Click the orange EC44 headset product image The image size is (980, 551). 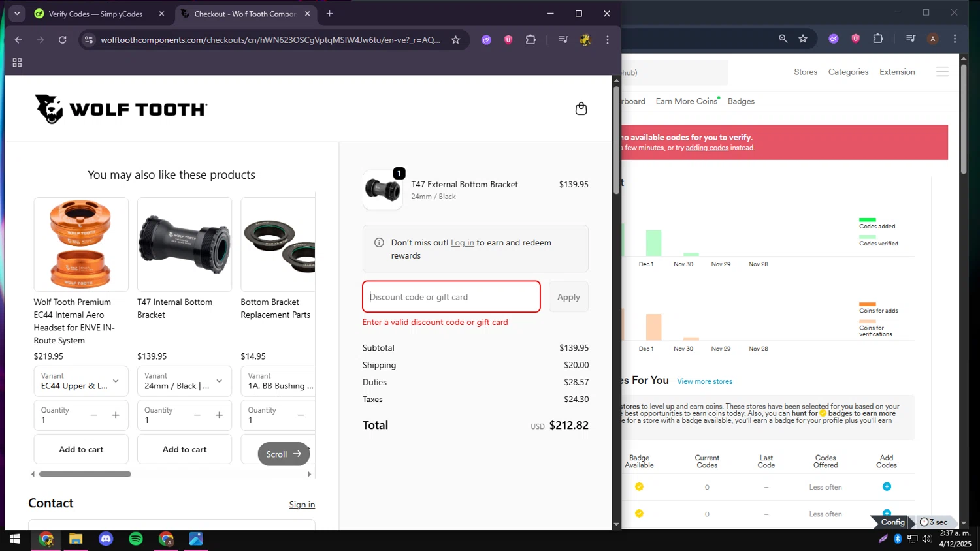click(x=81, y=245)
